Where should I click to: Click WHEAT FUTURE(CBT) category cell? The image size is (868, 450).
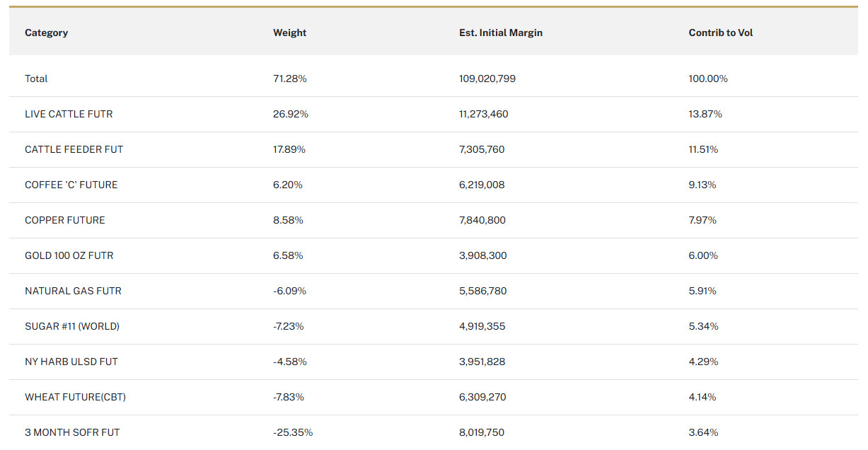[75, 397]
